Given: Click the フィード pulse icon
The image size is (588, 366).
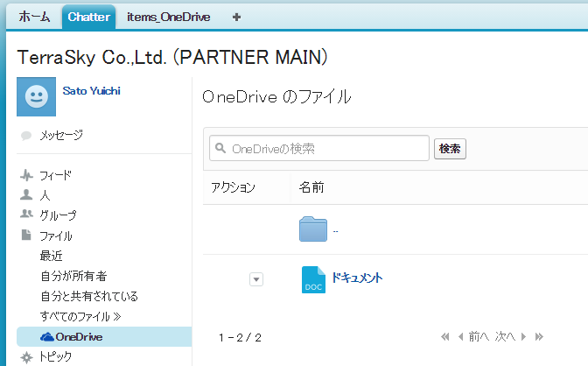Looking at the screenshot, I should (26, 175).
